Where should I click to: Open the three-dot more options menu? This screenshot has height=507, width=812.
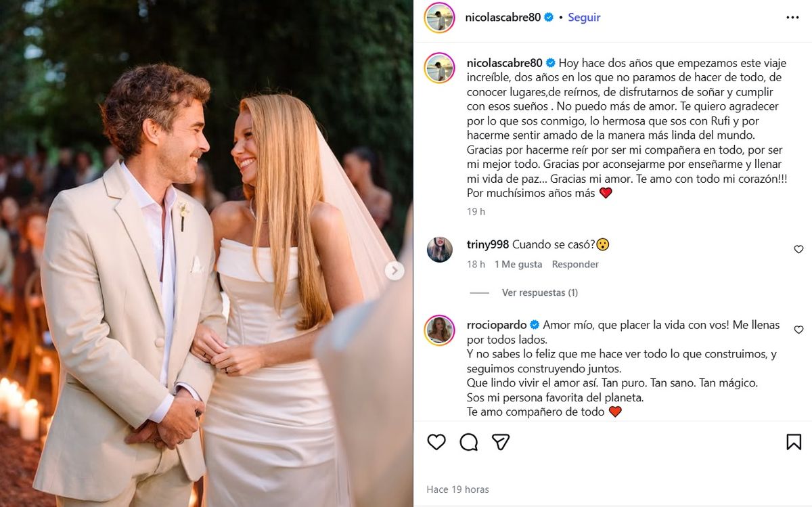tap(792, 18)
